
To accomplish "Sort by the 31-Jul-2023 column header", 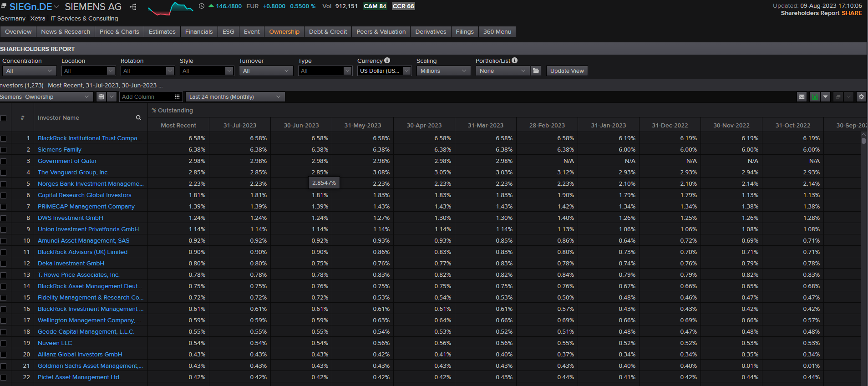I will (240, 125).
